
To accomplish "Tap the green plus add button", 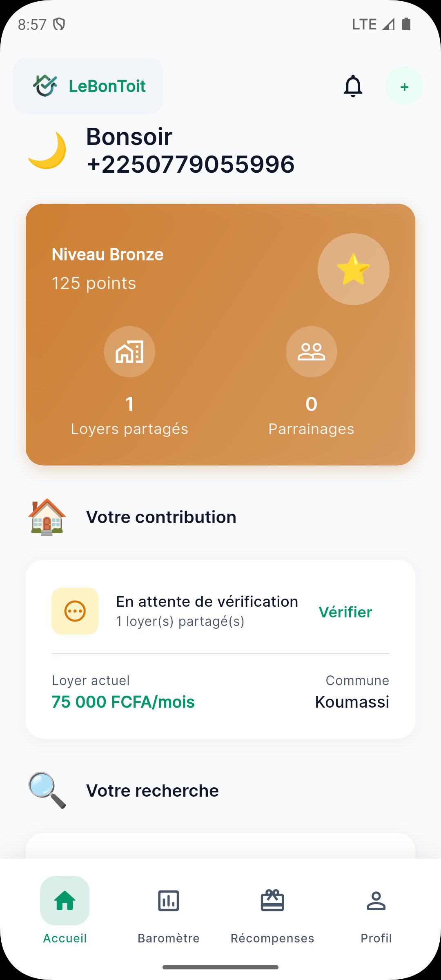I will [x=404, y=86].
